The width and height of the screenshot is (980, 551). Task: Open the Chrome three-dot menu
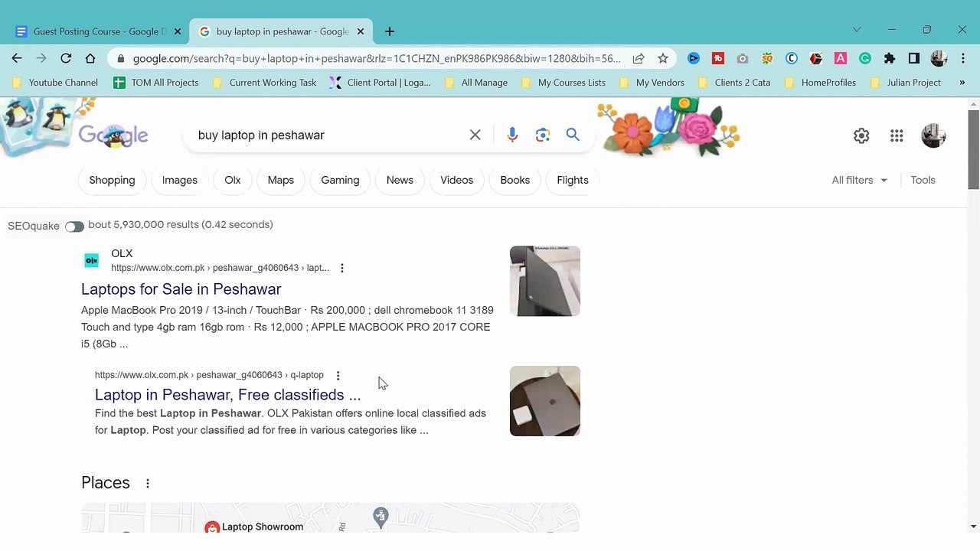click(x=963, y=58)
